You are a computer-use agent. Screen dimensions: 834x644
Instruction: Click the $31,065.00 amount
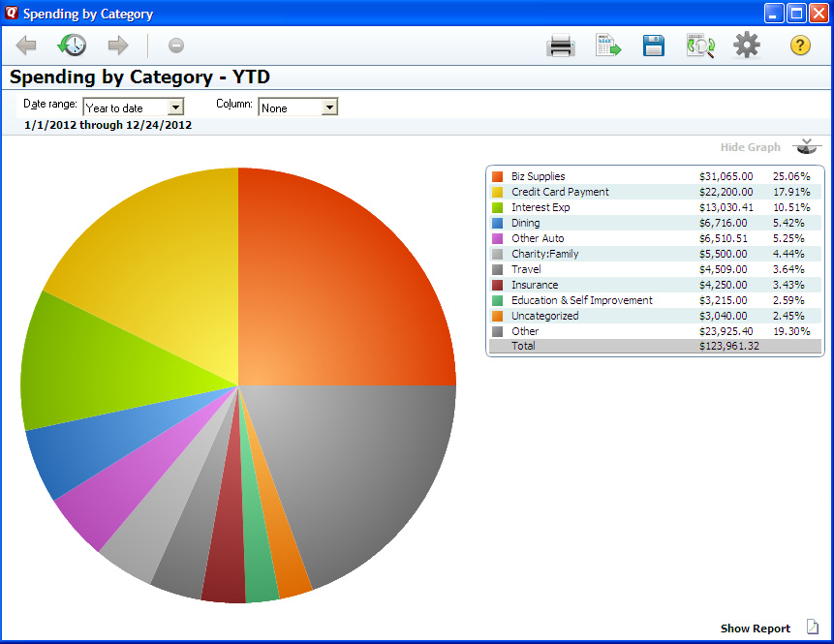point(726,176)
